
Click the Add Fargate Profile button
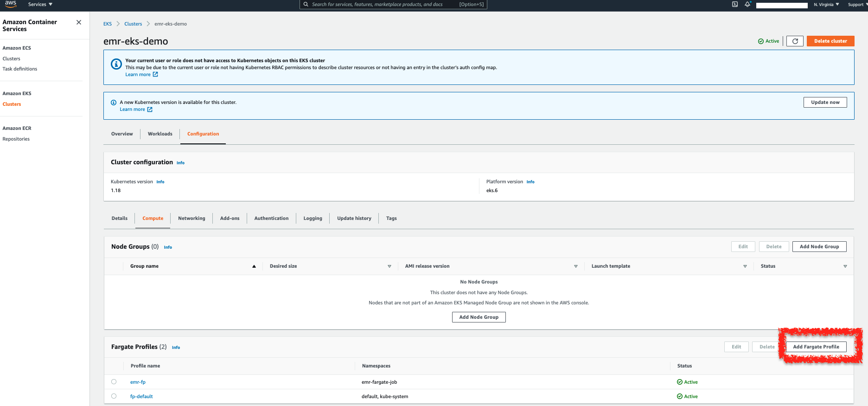[816, 347]
